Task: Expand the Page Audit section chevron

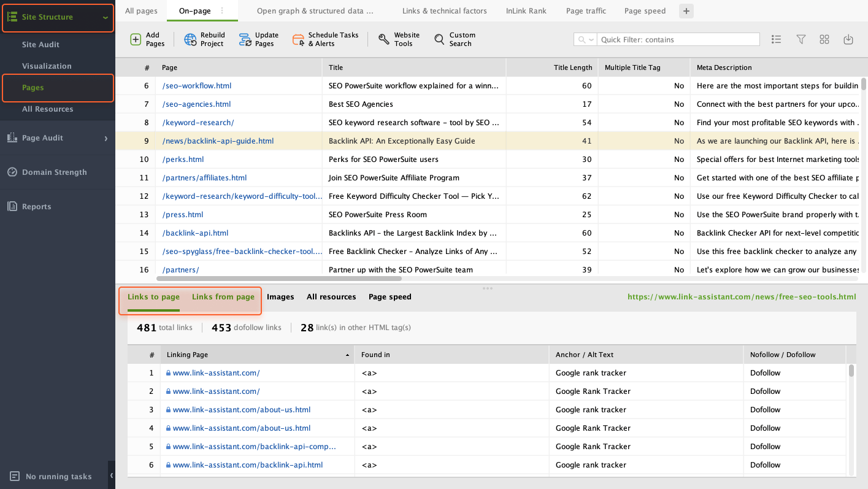Action: click(x=106, y=139)
